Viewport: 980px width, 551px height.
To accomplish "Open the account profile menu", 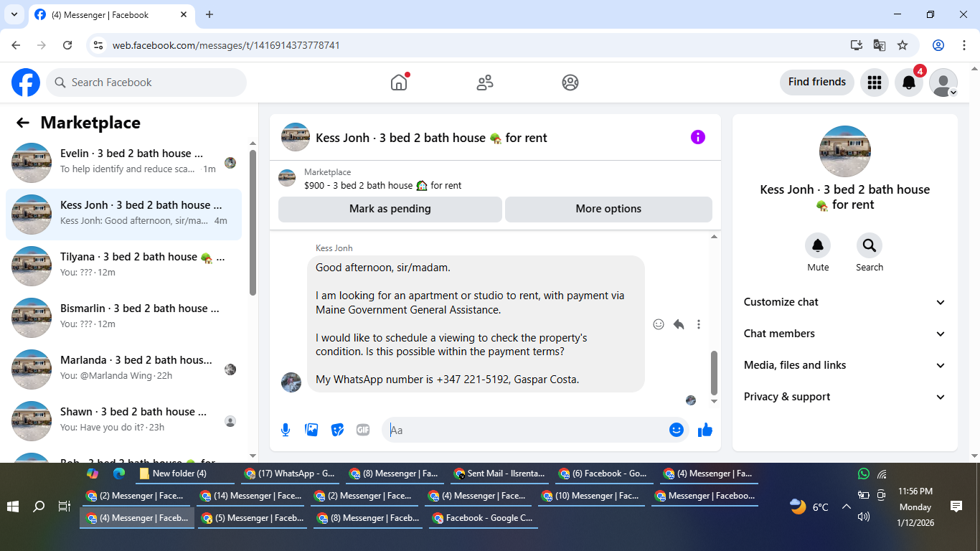I will [x=943, y=83].
